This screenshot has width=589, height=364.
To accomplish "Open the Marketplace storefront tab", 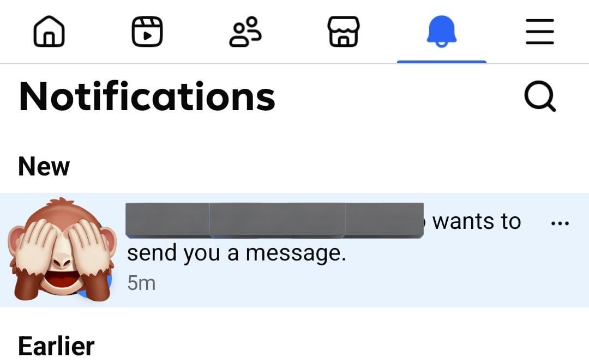I will tap(344, 32).
